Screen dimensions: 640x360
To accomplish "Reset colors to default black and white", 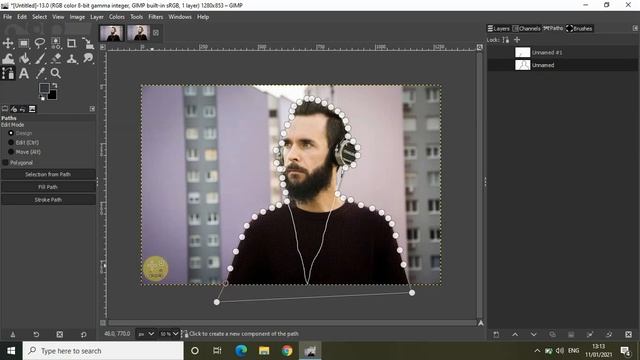I will [42, 98].
